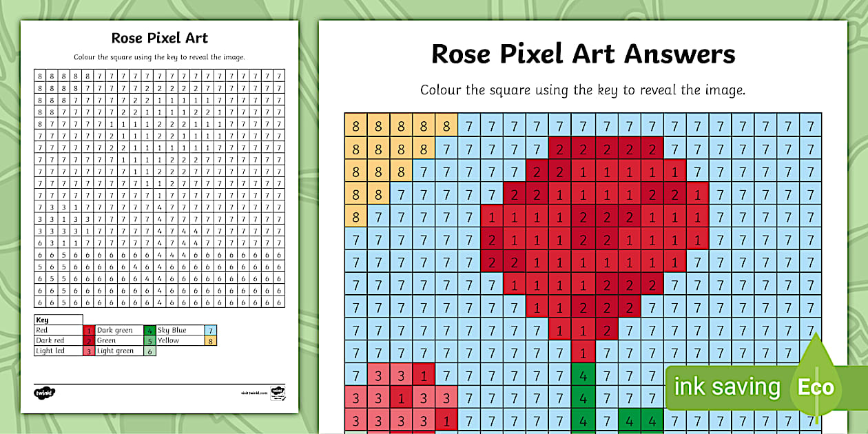868x434 pixels.
Task: Click the instruction text under the Answers heading
Action: (x=583, y=90)
